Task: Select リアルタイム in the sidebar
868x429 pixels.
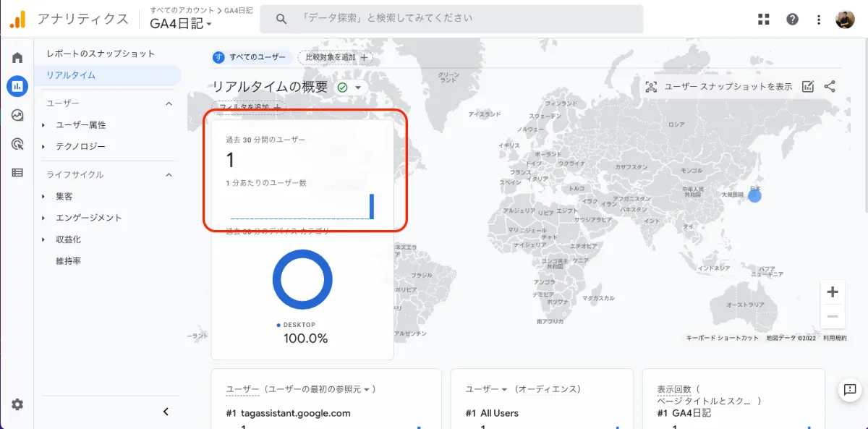Action: (x=109, y=75)
